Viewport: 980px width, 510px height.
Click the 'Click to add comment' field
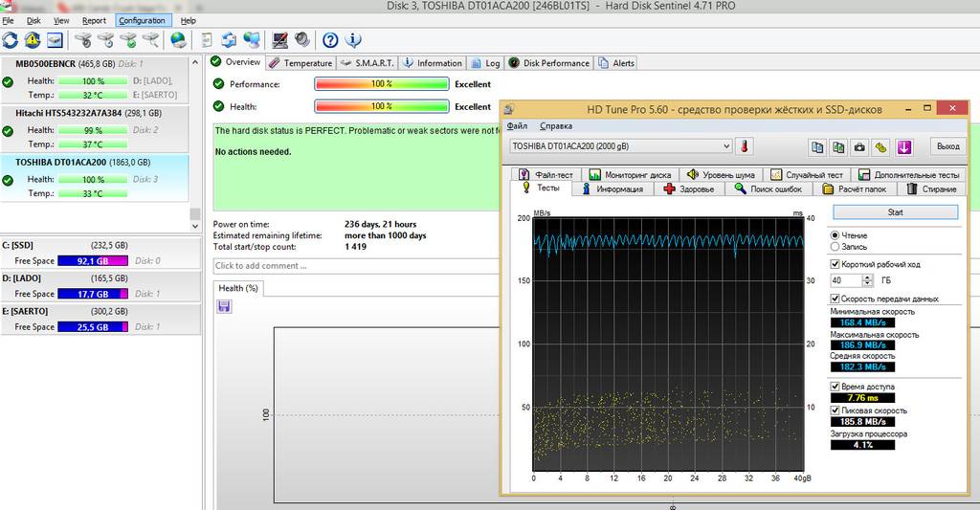pyautogui.click(x=356, y=266)
